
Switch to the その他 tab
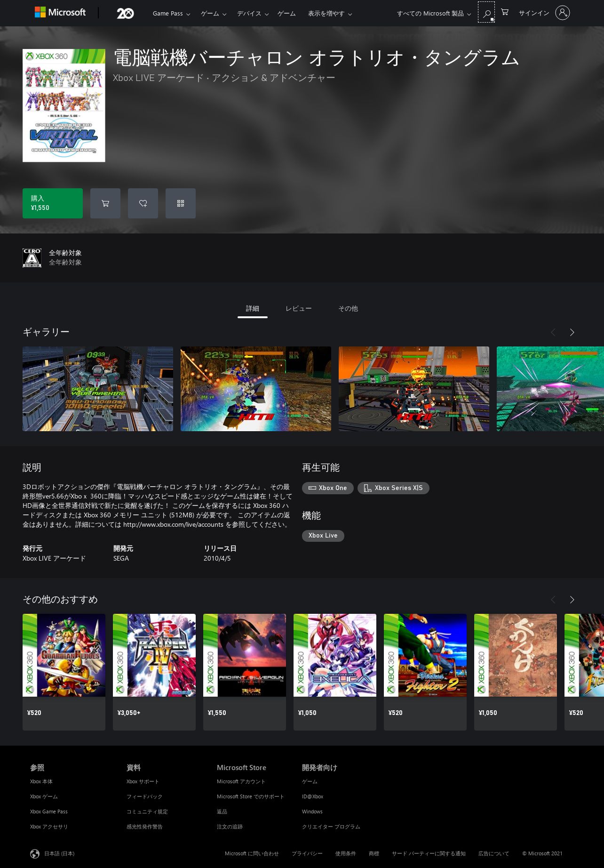click(348, 309)
